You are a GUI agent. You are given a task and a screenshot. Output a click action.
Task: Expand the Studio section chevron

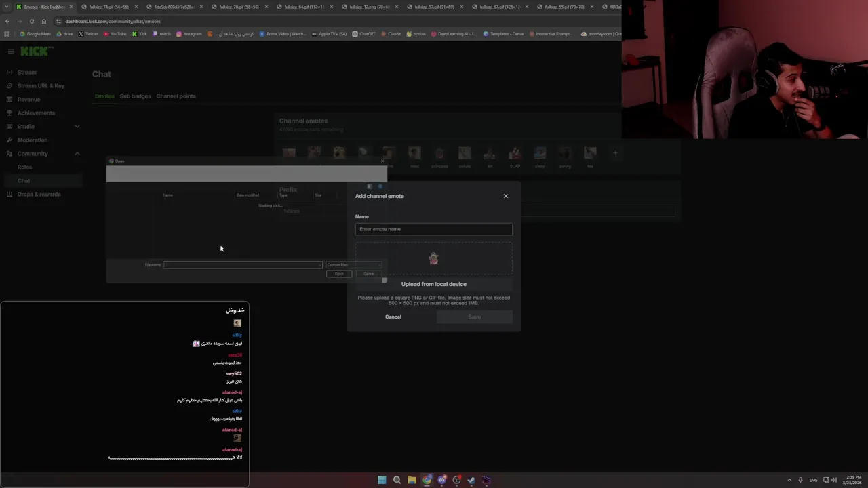[77, 126]
